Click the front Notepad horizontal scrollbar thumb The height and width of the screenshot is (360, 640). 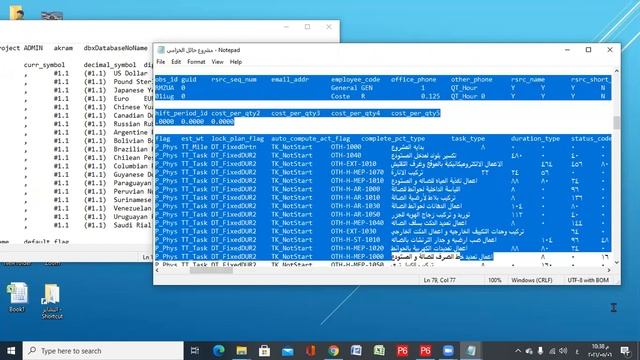pos(211,270)
